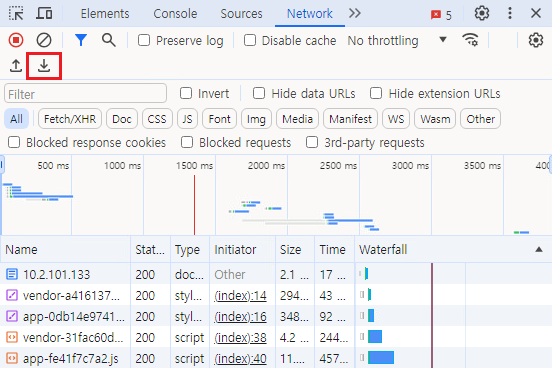Screen dimensions: 552x368
Task: Enable 3rd-party requests checkbox
Action: pos(312,142)
